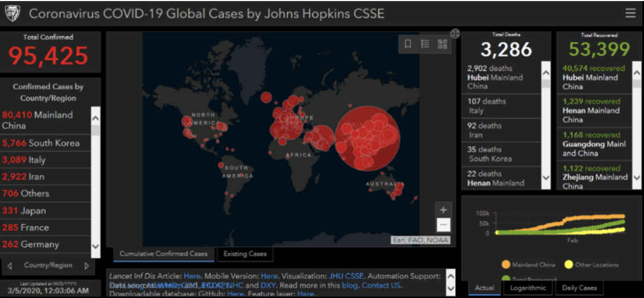Click the Total Deaths 3,286 figure
The width and height of the screenshot is (644, 298).
point(506,50)
